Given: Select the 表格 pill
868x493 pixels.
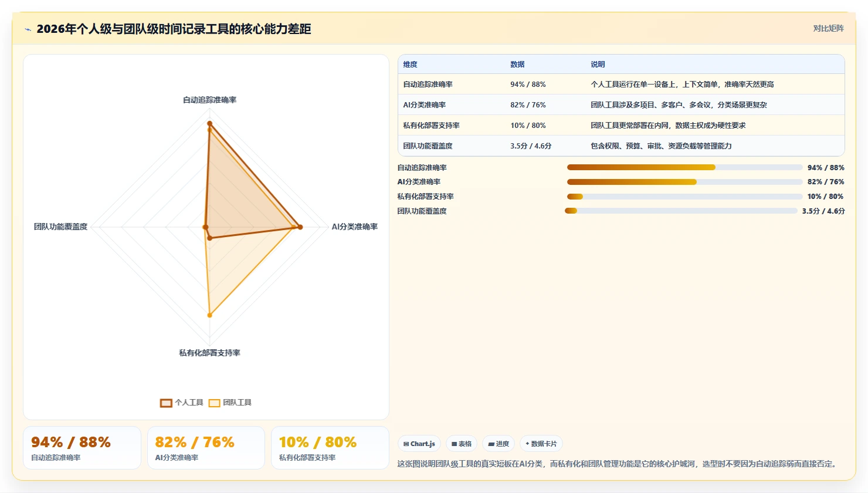Looking at the screenshot, I should click(462, 444).
